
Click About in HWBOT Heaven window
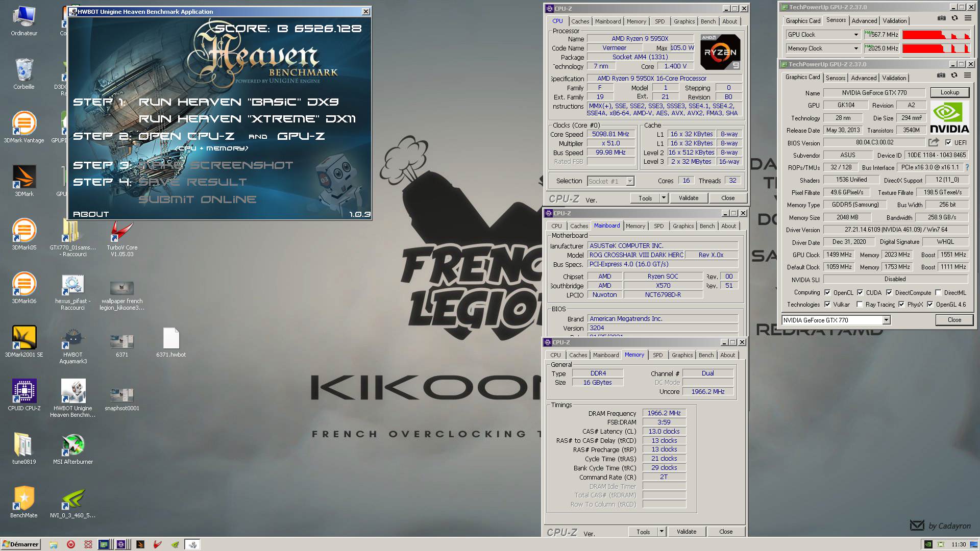tap(91, 214)
